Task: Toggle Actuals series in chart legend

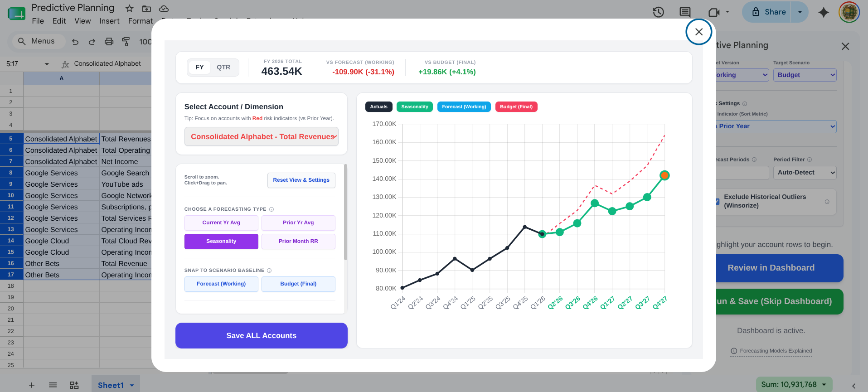Action: tap(378, 107)
